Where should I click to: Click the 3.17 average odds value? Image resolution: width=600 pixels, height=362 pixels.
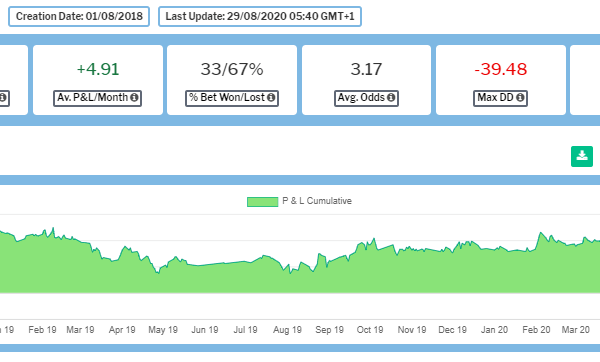coord(366,69)
